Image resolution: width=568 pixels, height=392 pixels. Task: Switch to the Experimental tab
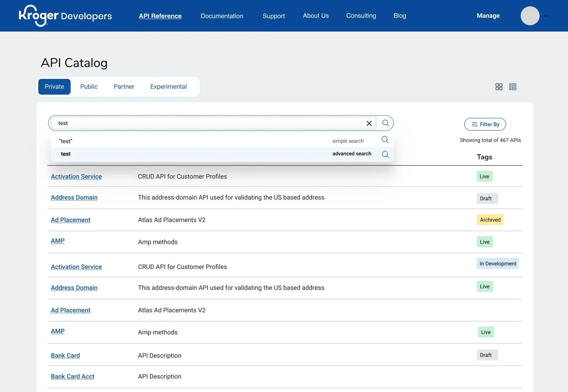pyautogui.click(x=168, y=87)
